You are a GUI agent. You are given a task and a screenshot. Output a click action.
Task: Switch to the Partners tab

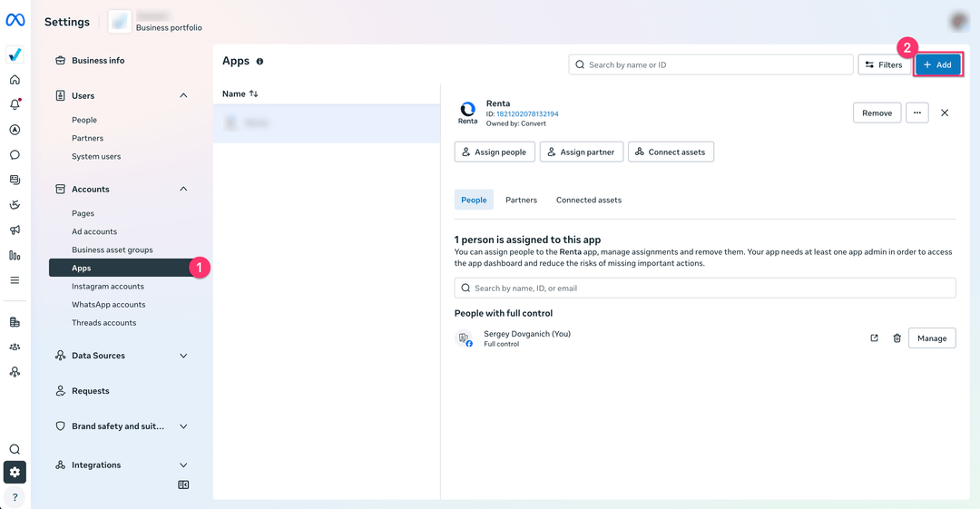click(x=521, y=201)
